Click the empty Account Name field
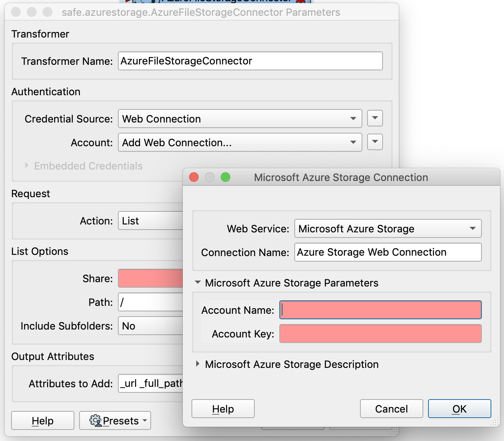 [380, 310]
